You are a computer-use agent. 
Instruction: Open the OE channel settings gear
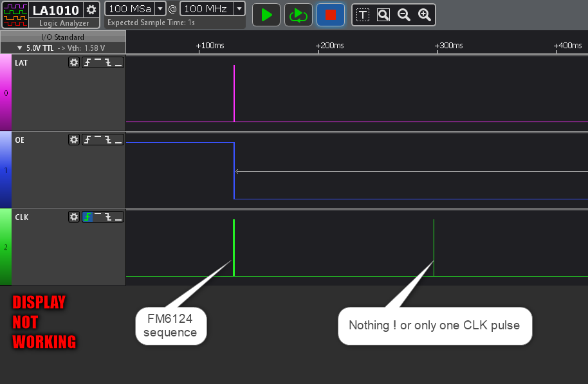tap(73, 140)
